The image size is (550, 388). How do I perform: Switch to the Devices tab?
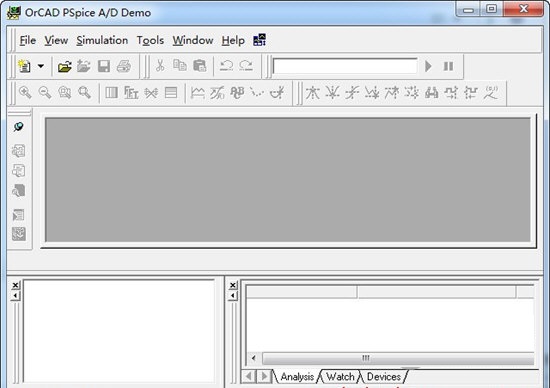point(383,377)
